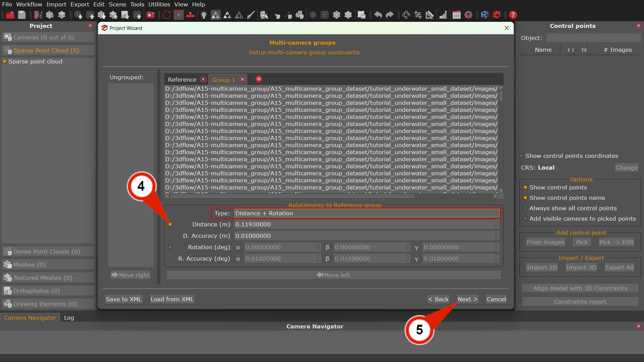This screenshot has height=362, width=644.
Task: Click the Save to XML button
Action: click(123, 299)
